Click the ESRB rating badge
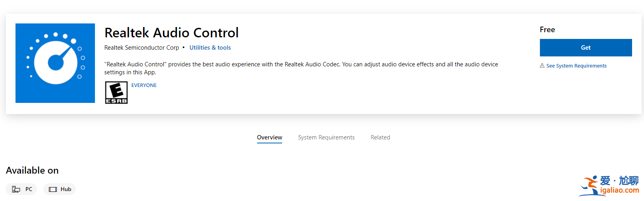644x201 pixels. tap(116, 93)
